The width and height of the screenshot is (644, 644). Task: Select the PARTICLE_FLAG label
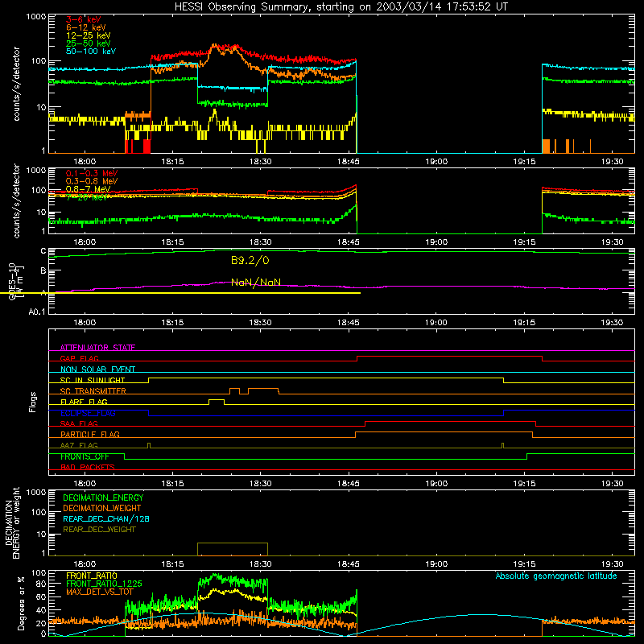point(90,434)
